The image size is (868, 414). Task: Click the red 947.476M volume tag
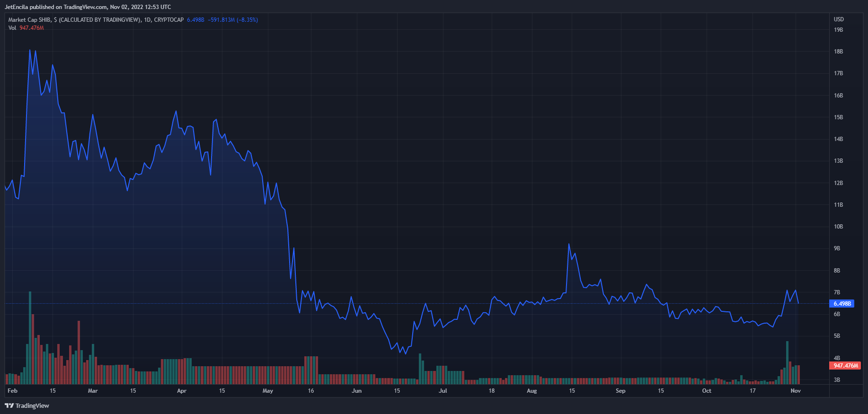coord(845,366)
